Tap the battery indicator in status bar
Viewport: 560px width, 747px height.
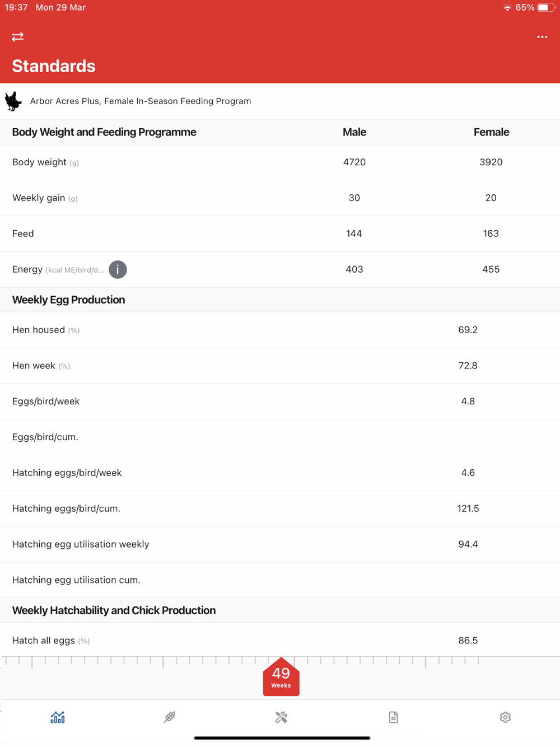pos(545,8)
